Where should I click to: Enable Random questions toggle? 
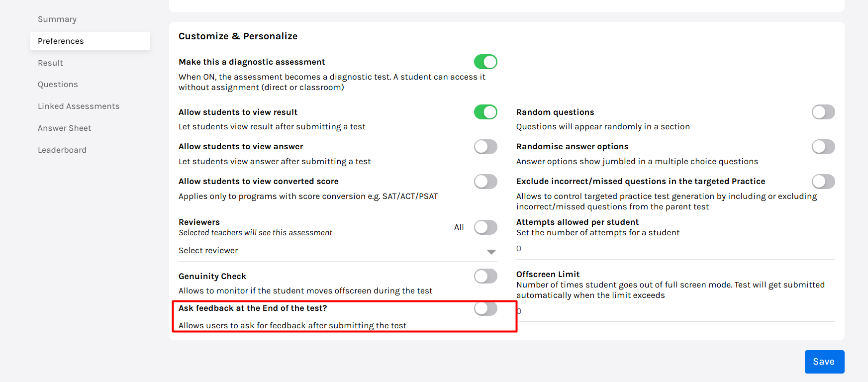tap(823, 112)
